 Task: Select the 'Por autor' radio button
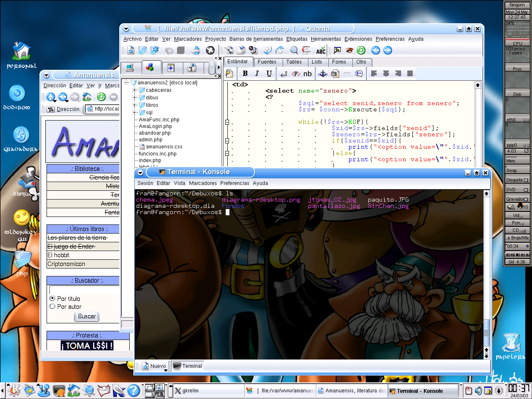(52, 306)
